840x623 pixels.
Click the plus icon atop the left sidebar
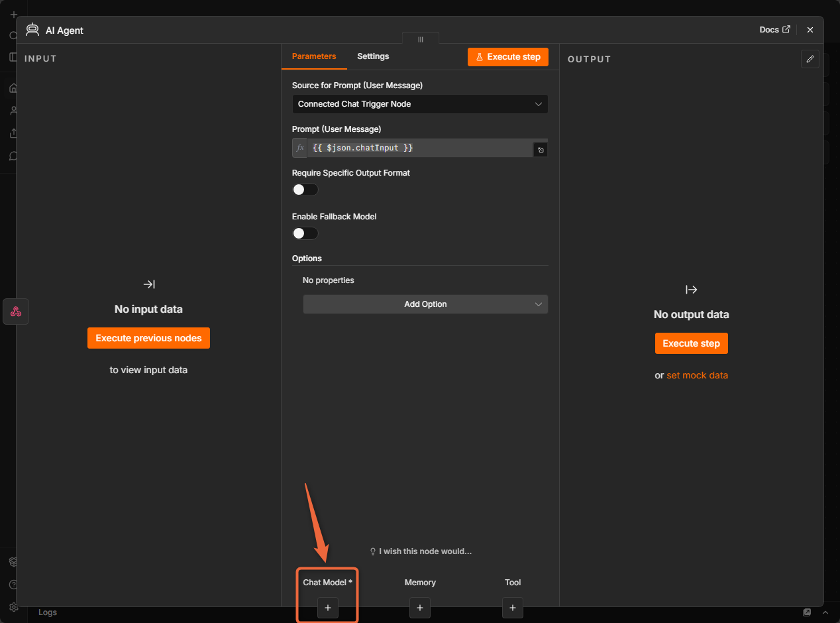(13, 15)
